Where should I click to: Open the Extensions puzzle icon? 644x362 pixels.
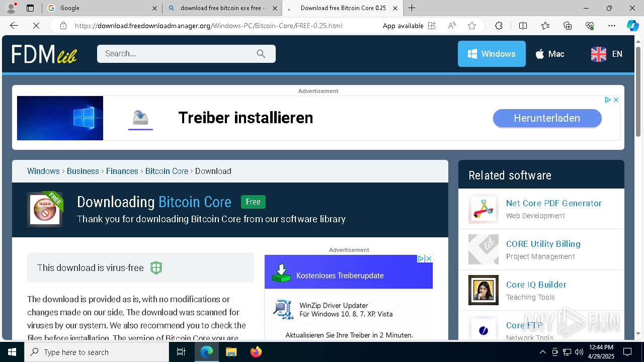499,26
